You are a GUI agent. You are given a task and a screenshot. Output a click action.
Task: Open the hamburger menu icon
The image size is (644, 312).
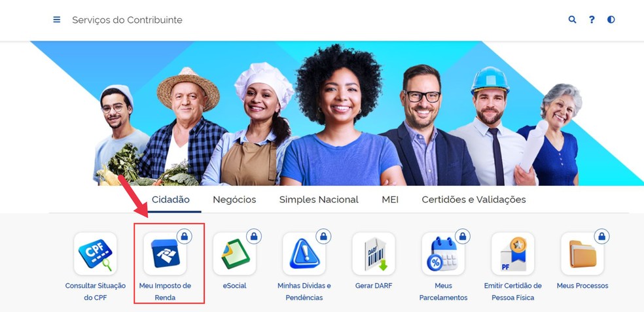tap(57, 20)
